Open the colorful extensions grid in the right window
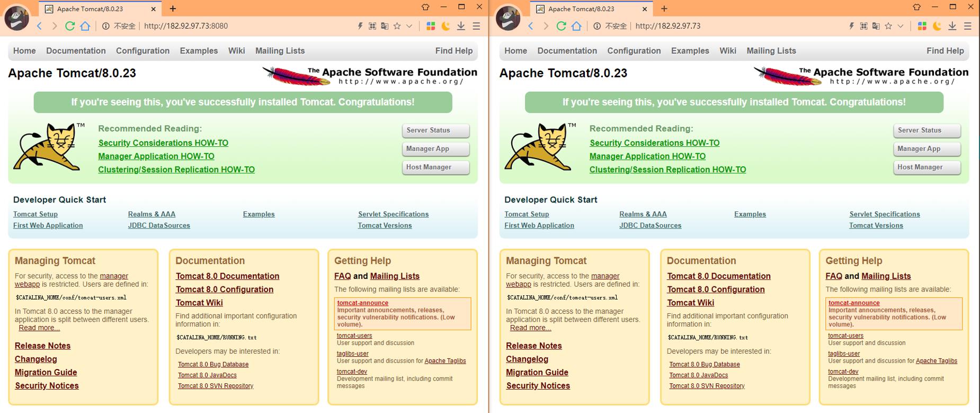Viewport: 980px width, 413px height. (922, 26)
